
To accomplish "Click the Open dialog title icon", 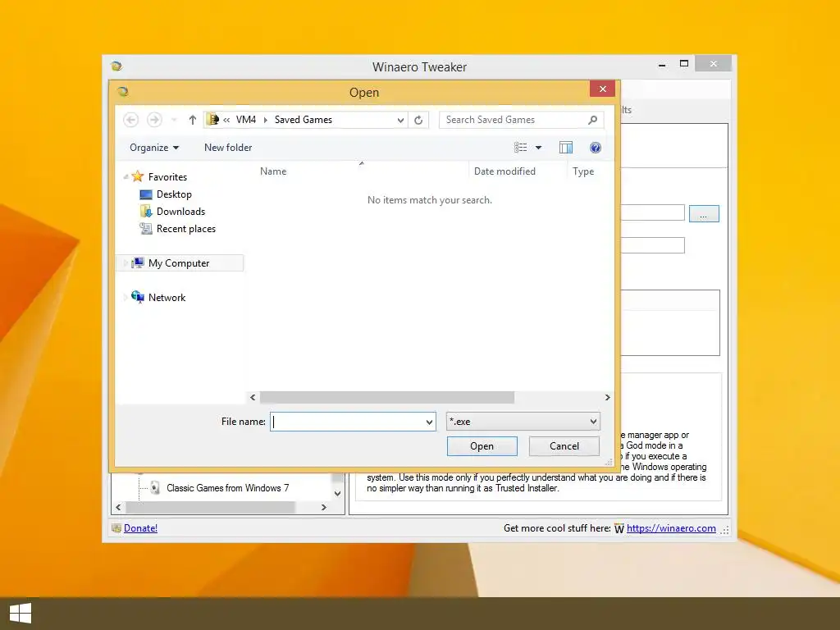I will point(123,92).
